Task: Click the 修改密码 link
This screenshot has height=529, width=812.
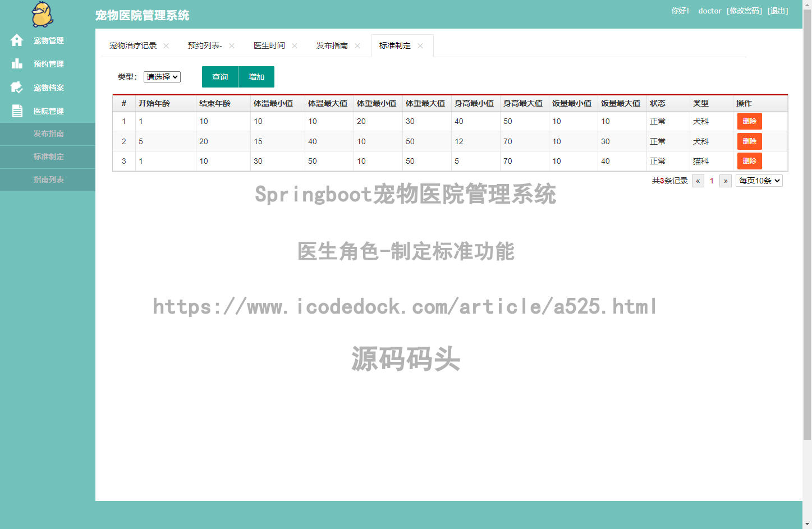Action: click(x=744, y=11)
